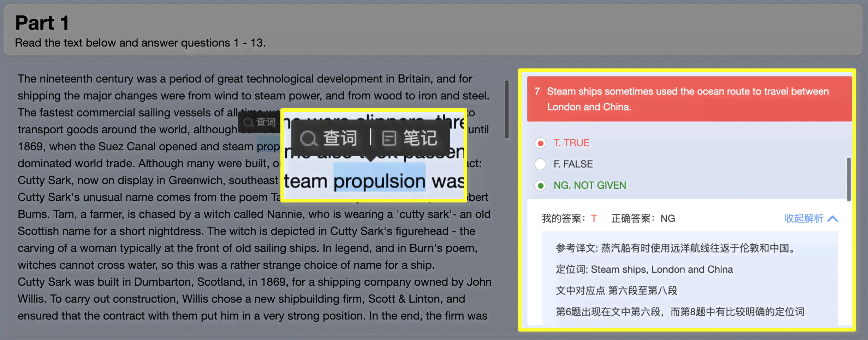868x340 pixels.
Task: Click the "第6题出现在文中第六段" explanation line
Action: [x=680, y=312]
